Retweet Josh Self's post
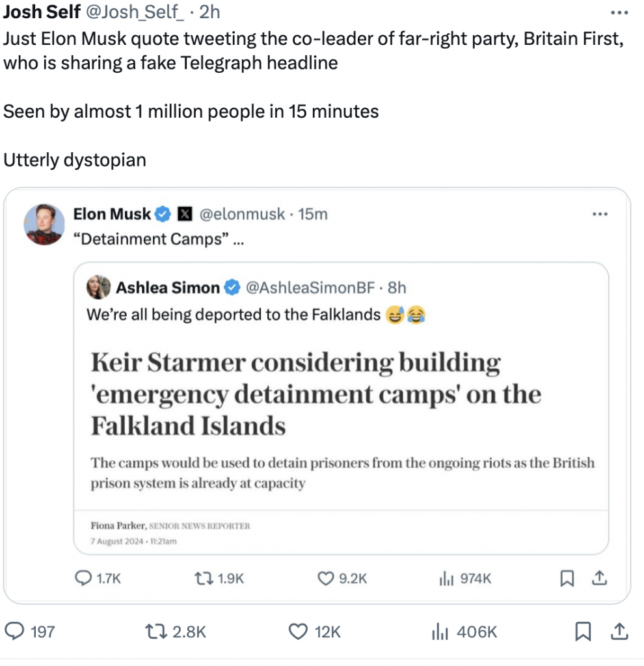The image size is (644, 666). tap(156, 631)
